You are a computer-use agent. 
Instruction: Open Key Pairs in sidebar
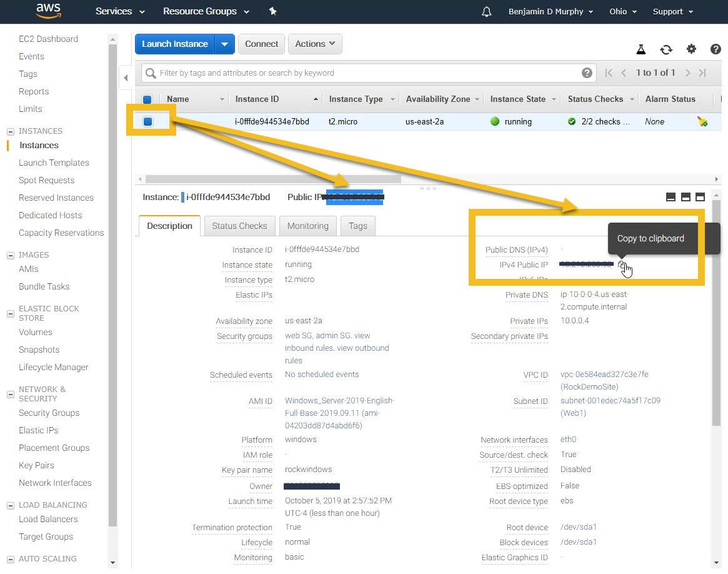(36, 465)
